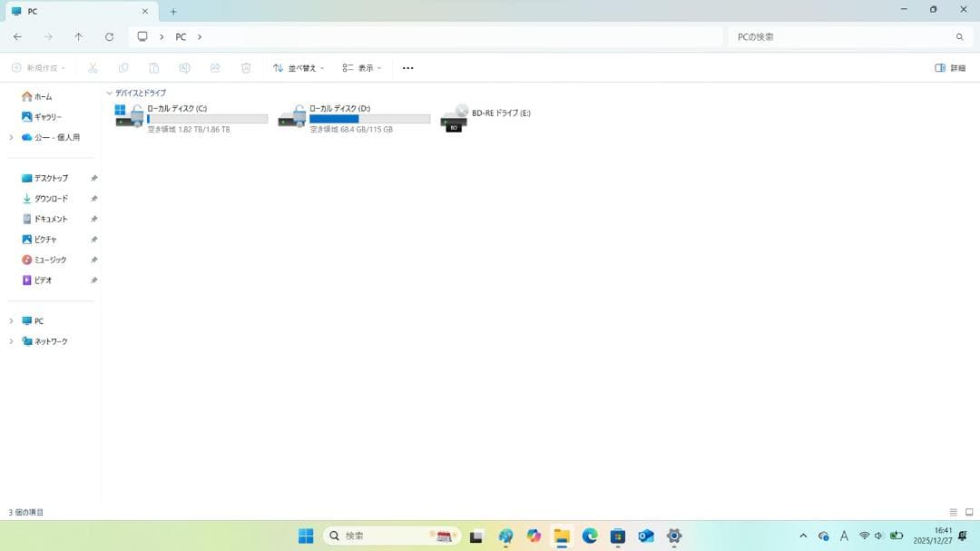Viewport: 980px width, 551px height.
Task: Open Outlook from the taskbar
Action: coord(646,536)
